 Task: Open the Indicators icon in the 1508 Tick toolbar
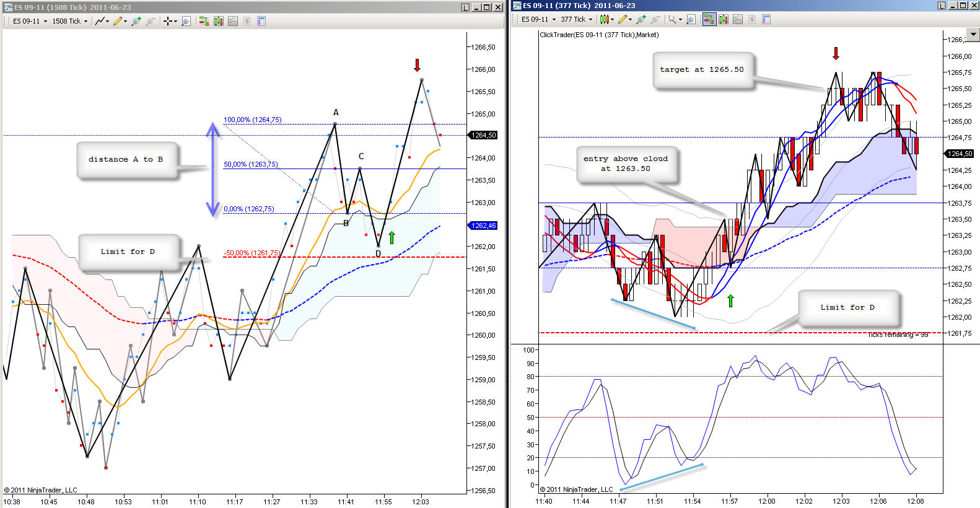click(233, 21)
